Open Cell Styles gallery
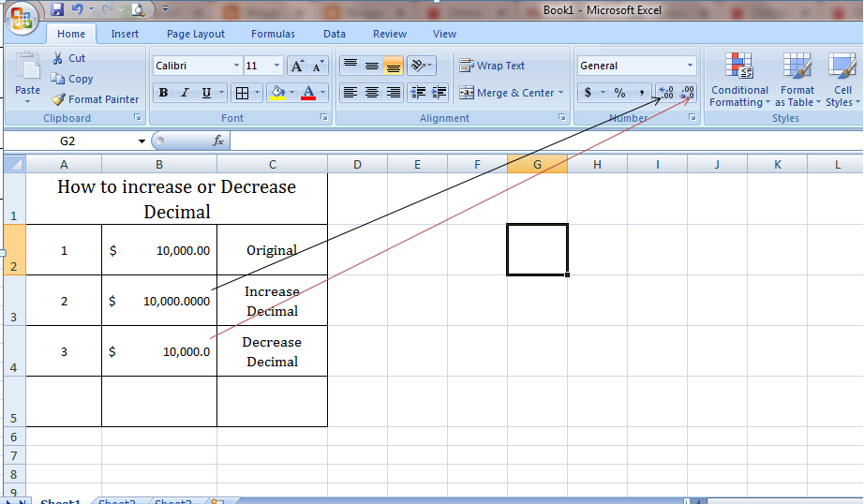The height and width of the screenshot is (504, 864). pos(842,80)
